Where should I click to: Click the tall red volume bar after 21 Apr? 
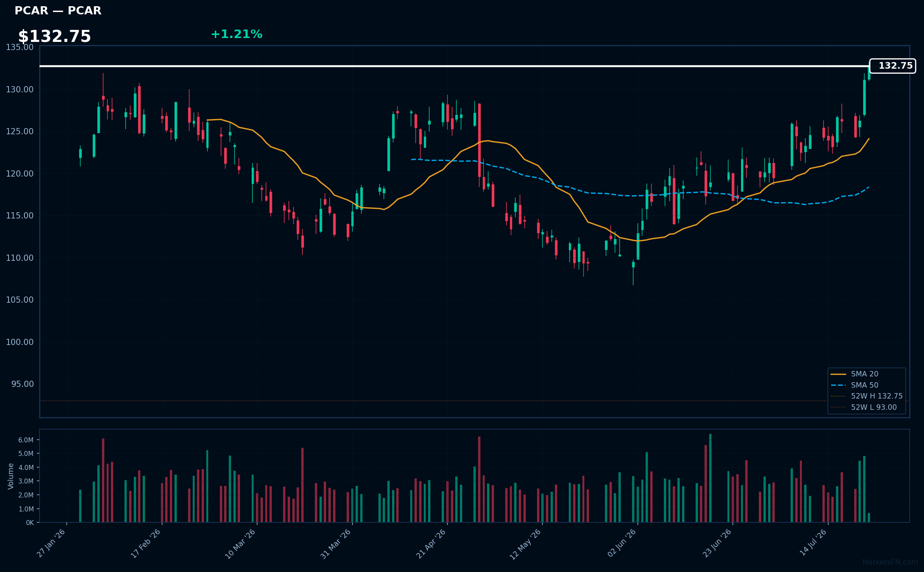point(479,479)
